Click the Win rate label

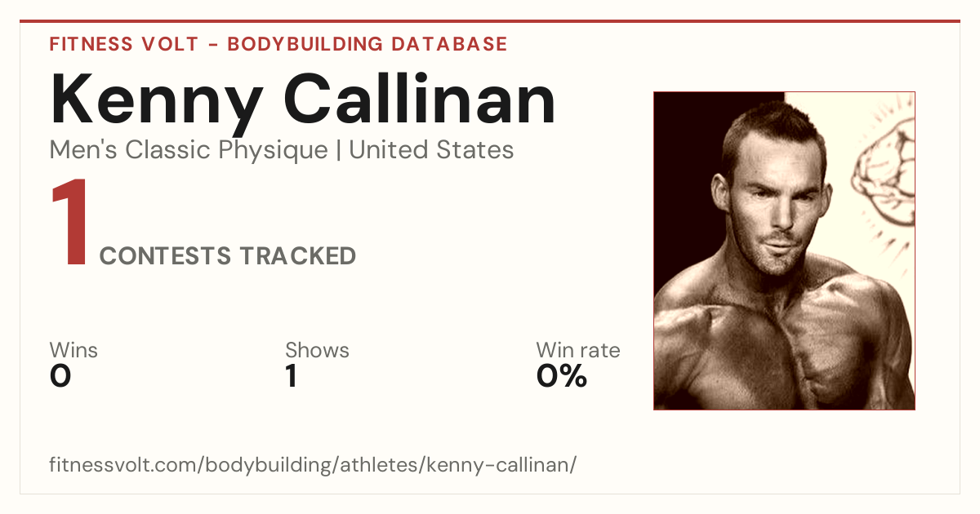[577, 350]
